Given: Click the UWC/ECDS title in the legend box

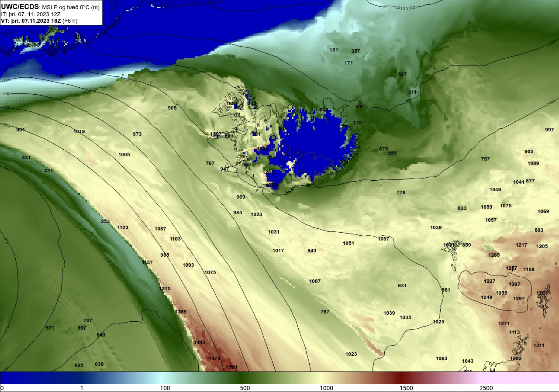Looking at the screenshot, I should (20, 7).
